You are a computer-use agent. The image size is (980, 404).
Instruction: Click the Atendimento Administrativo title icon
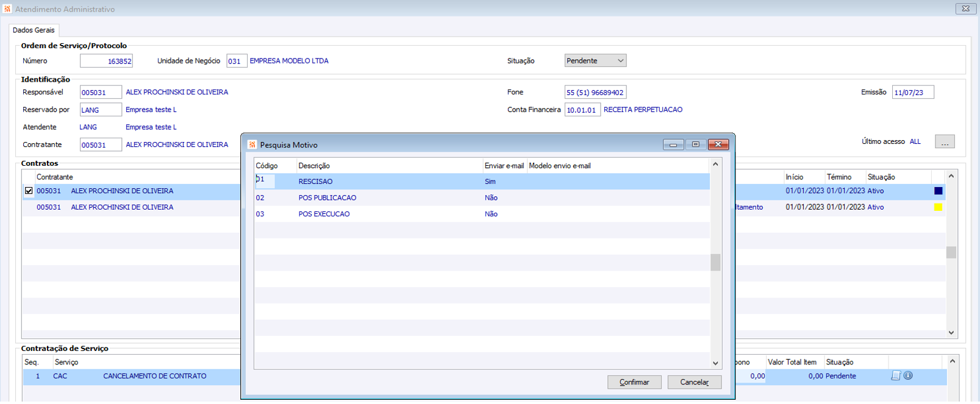(7, 9)
